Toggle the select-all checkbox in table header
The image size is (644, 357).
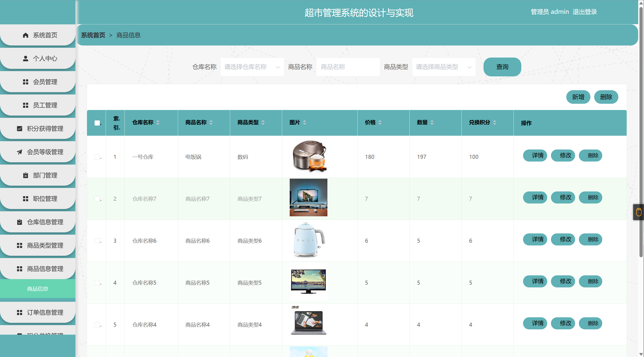(97, 123)
